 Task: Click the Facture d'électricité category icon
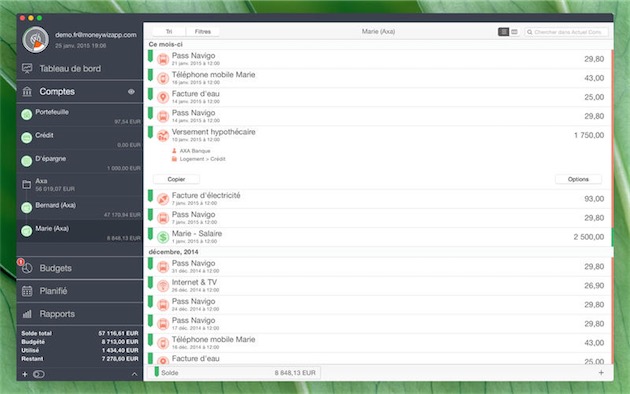163,199
